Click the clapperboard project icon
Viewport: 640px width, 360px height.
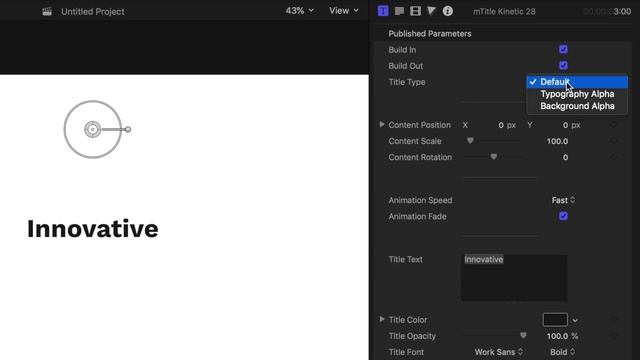(x=47, y=11)
